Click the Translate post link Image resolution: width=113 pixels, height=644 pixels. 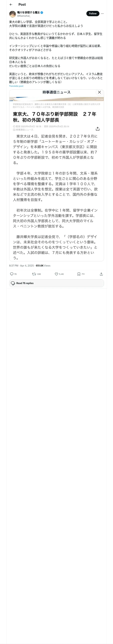click(16, 86)
